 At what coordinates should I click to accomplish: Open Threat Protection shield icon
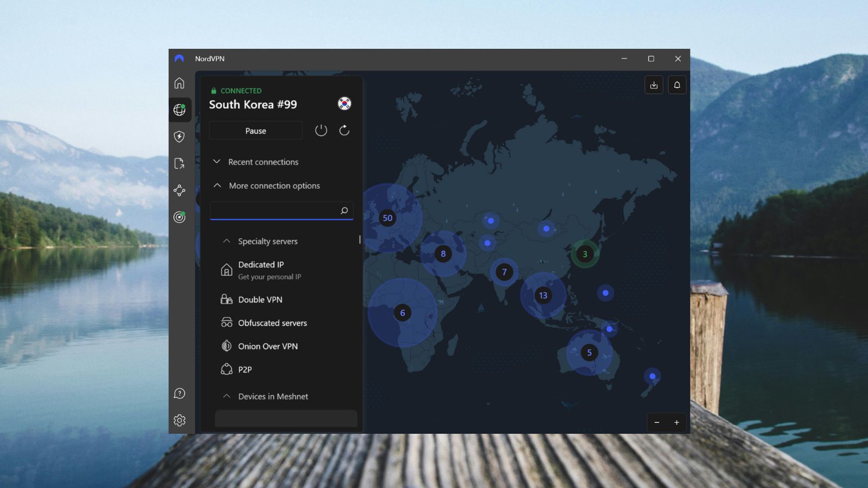click(x=180, y=137)
